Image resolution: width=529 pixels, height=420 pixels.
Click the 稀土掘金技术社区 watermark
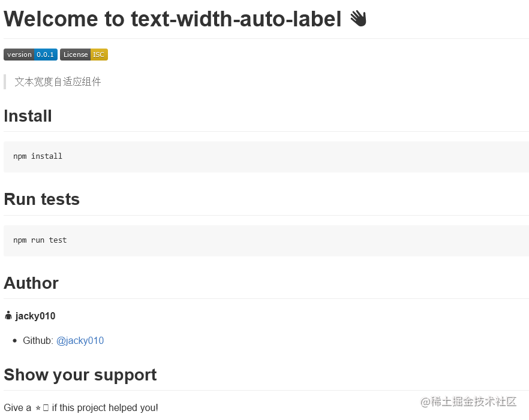click(x=468, y=401)
